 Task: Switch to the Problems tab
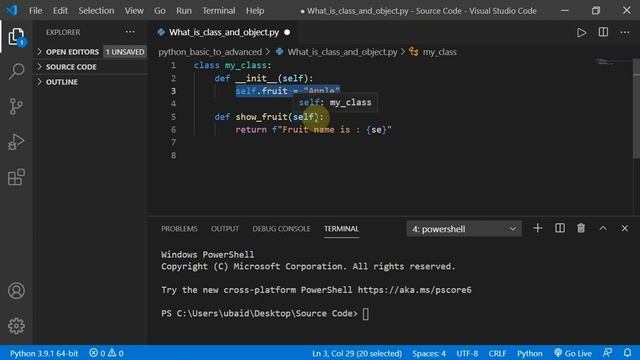pos(179,229)
